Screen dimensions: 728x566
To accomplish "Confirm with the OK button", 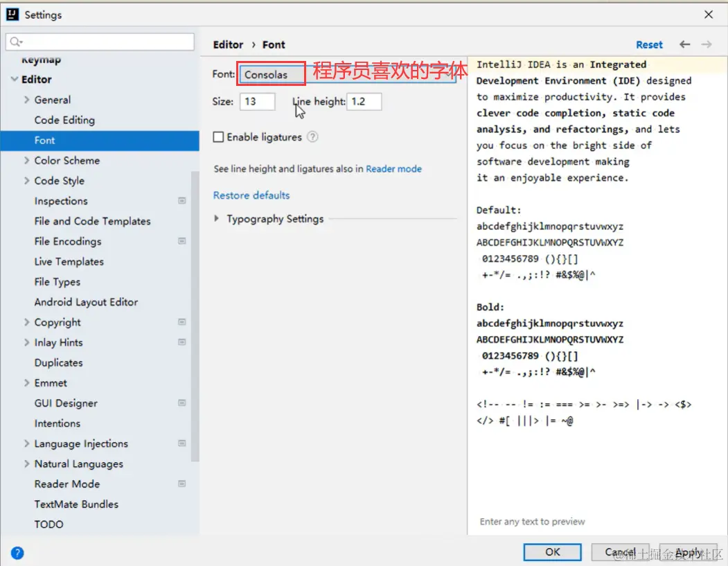I will (x=553, y=551).
